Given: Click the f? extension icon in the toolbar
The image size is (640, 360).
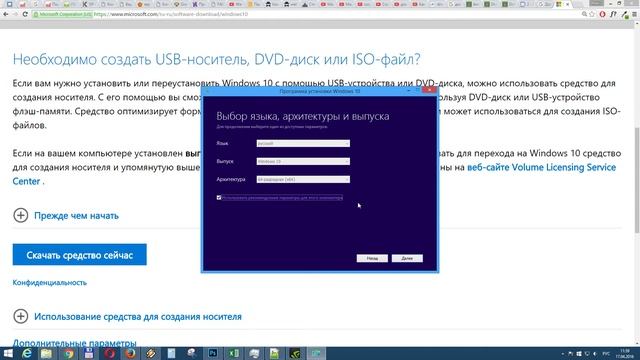Looking at the screenshot, I should click(613, 14).
